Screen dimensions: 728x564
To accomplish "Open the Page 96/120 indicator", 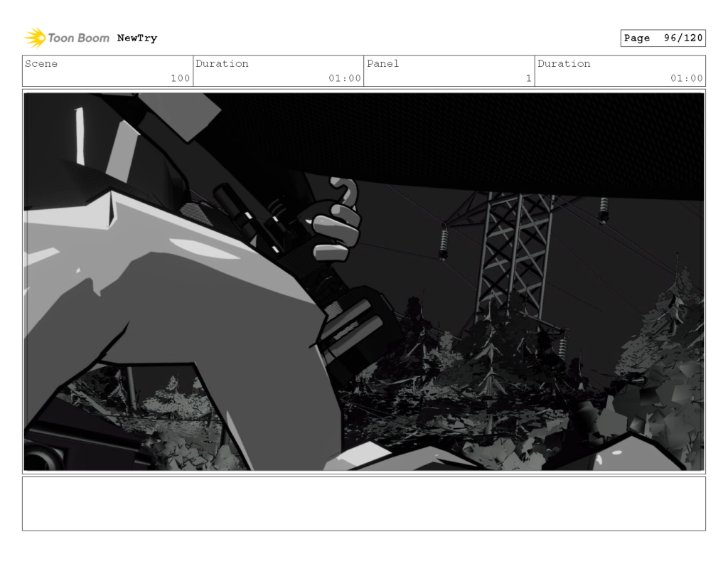I will [663, 38].
